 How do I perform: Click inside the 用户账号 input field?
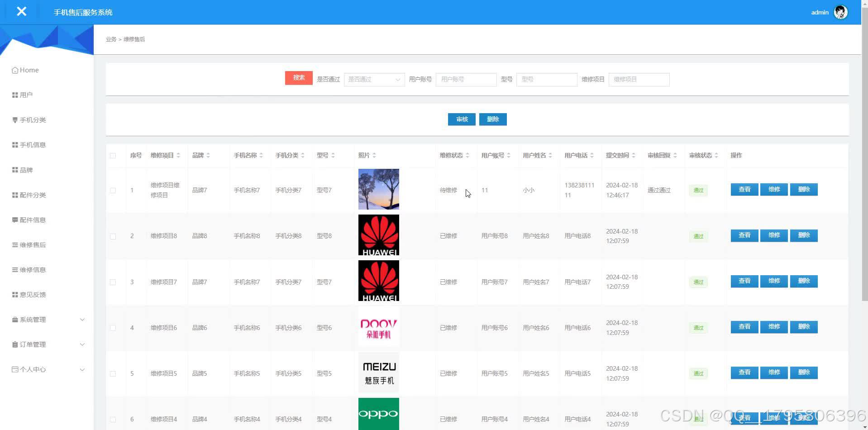466,79
